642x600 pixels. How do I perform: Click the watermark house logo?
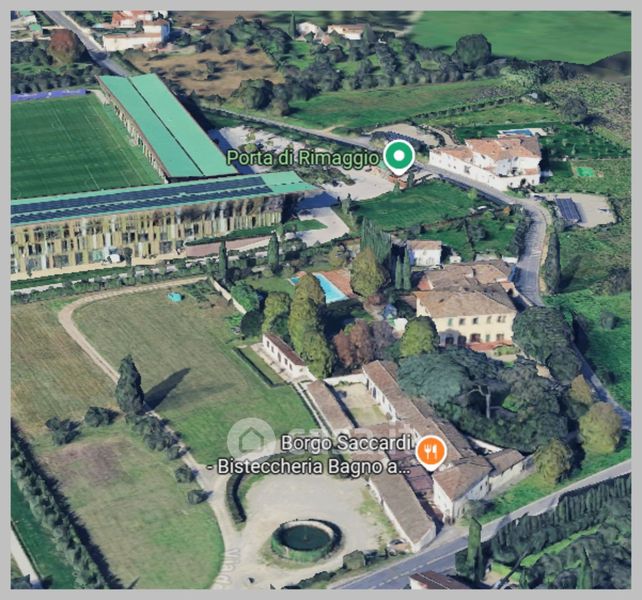(251, 441)
